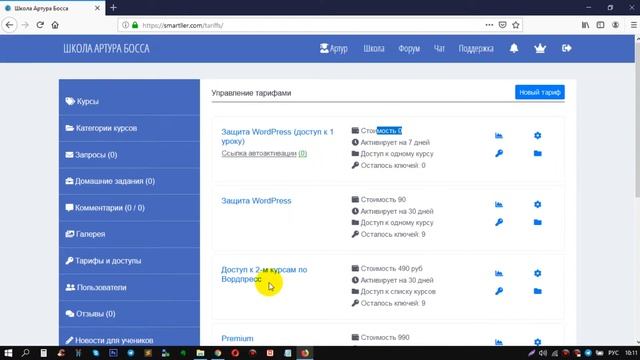Go to Форум in top navigation

(x=409, y=49)
